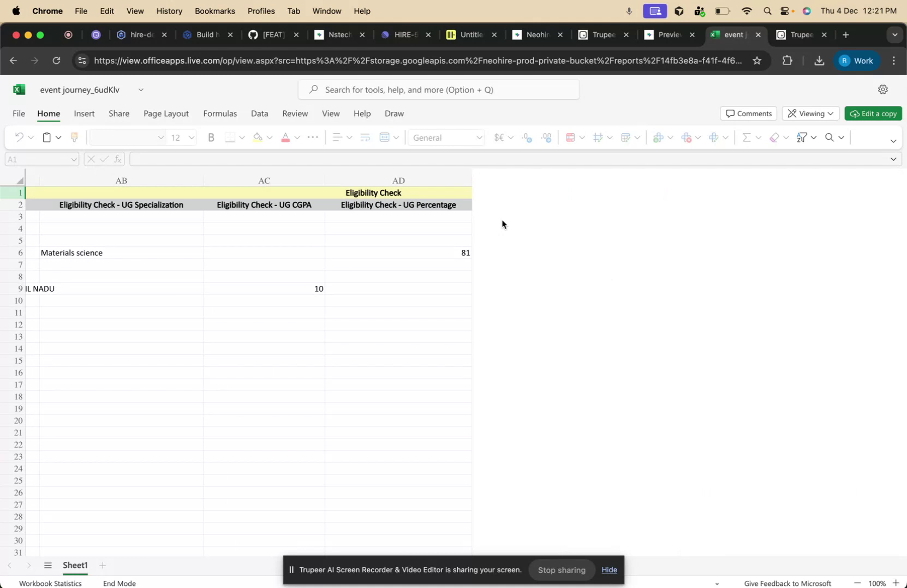Open the event journey_6udKlv workbook name dropdown
Image resolution: width=907 pixels, height=588 pixels.
click(x=141, y=90)
